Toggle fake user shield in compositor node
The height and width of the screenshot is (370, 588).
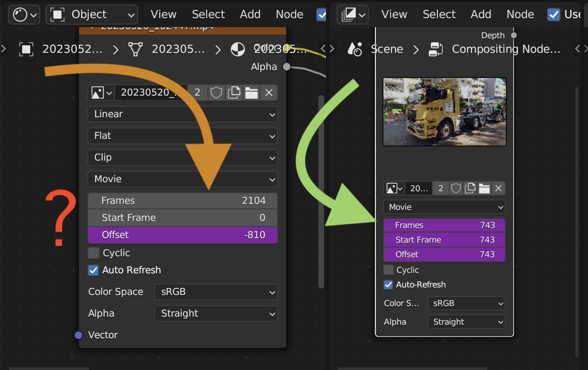coord(455,188)
